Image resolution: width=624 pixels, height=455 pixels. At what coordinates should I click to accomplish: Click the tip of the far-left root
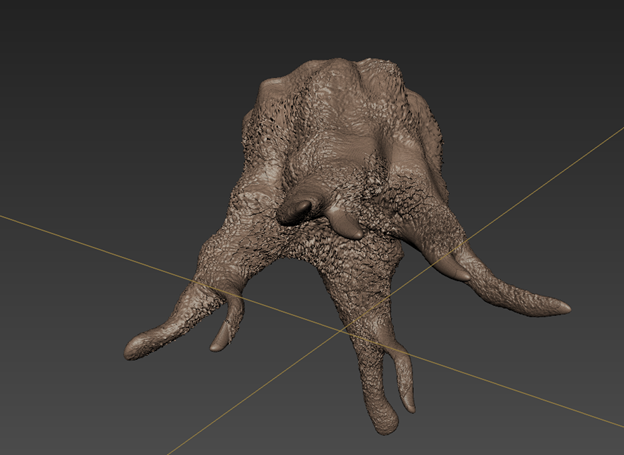132,349
